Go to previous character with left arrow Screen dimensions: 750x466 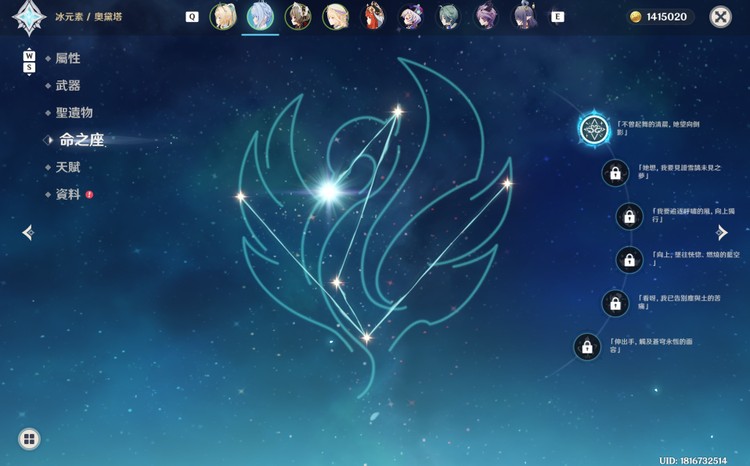(28, 233)
